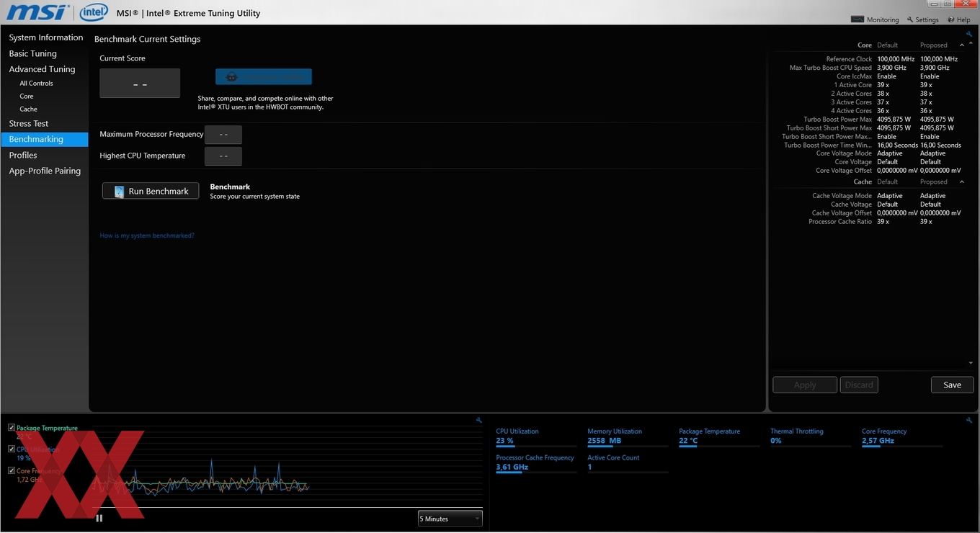The height and width of the screenshot is (533, 980).
Task: Uncheck Core Frequency graph checkbox
Action: click(x=12, y=470)
